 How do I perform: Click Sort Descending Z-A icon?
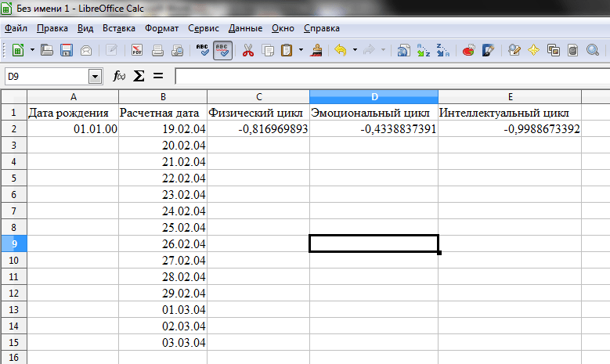(x=442, y=50)
